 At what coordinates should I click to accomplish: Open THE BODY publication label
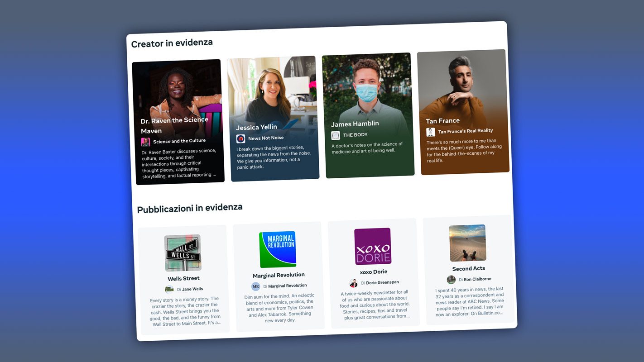coord(355,135)
